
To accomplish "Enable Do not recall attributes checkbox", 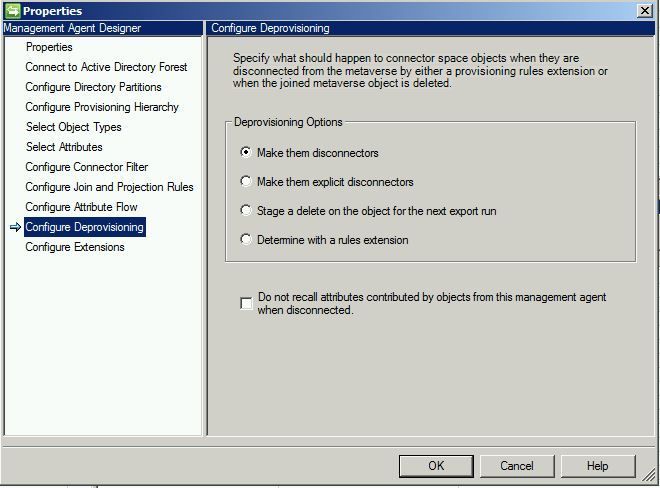I will click(246, 303).
